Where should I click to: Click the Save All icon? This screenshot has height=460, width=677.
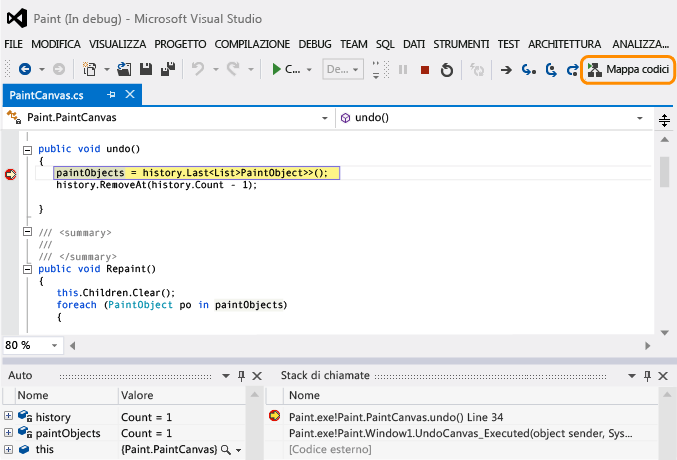coord(168,69)
